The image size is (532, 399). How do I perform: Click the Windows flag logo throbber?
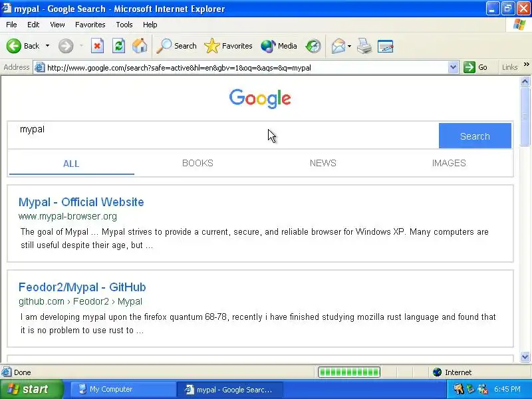click(x=519, y=25)
